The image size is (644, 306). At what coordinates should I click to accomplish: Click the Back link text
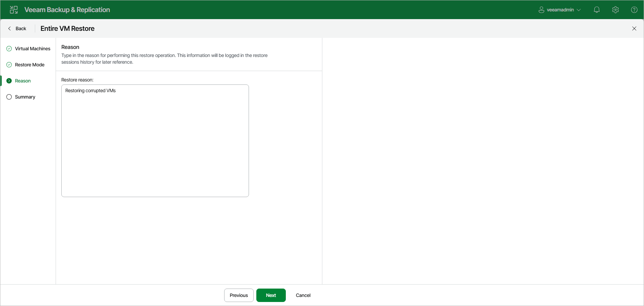pos(21,28)
